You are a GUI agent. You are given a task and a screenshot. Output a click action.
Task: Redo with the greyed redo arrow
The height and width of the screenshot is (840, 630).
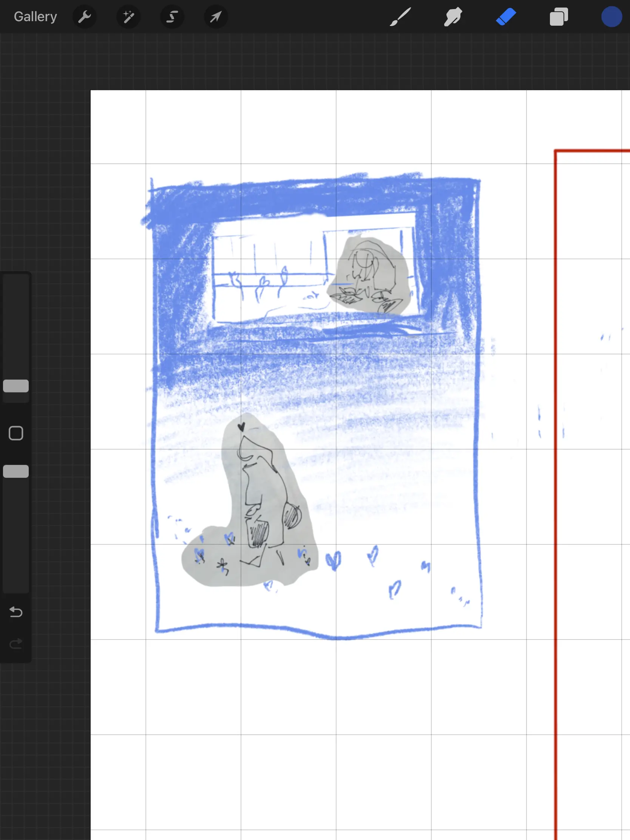[x=16, y=644]
